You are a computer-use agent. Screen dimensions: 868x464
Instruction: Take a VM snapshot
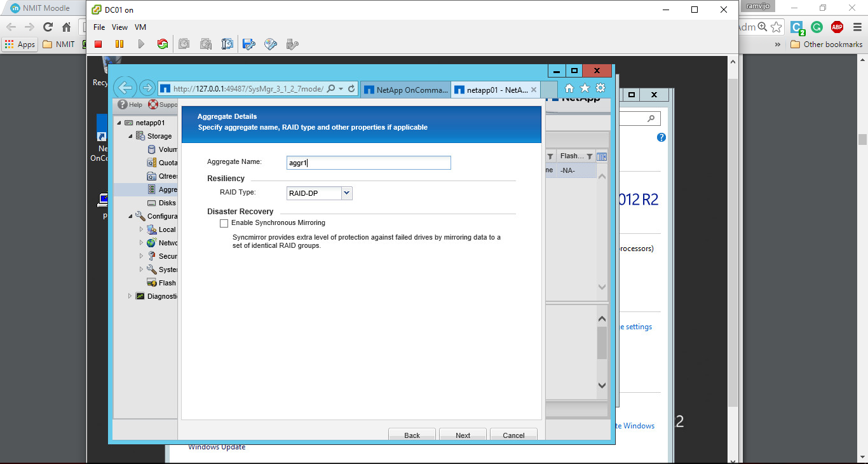click(184, 44)
